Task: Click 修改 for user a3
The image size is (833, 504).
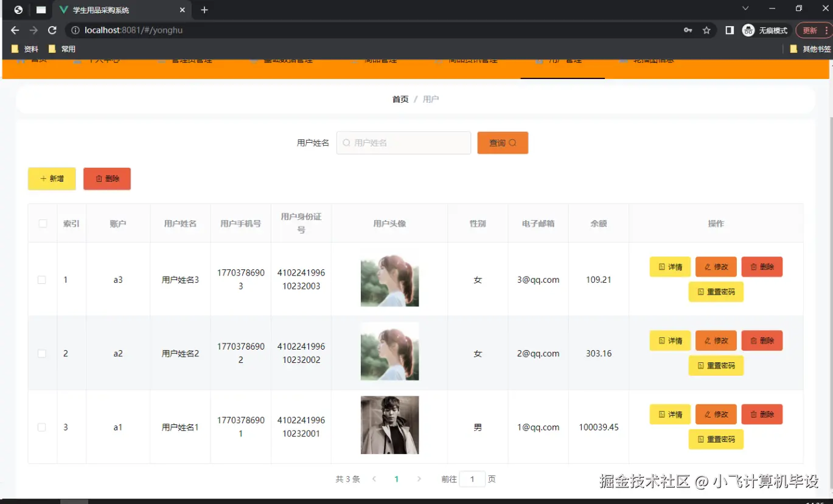Action: tap(716, 267)
